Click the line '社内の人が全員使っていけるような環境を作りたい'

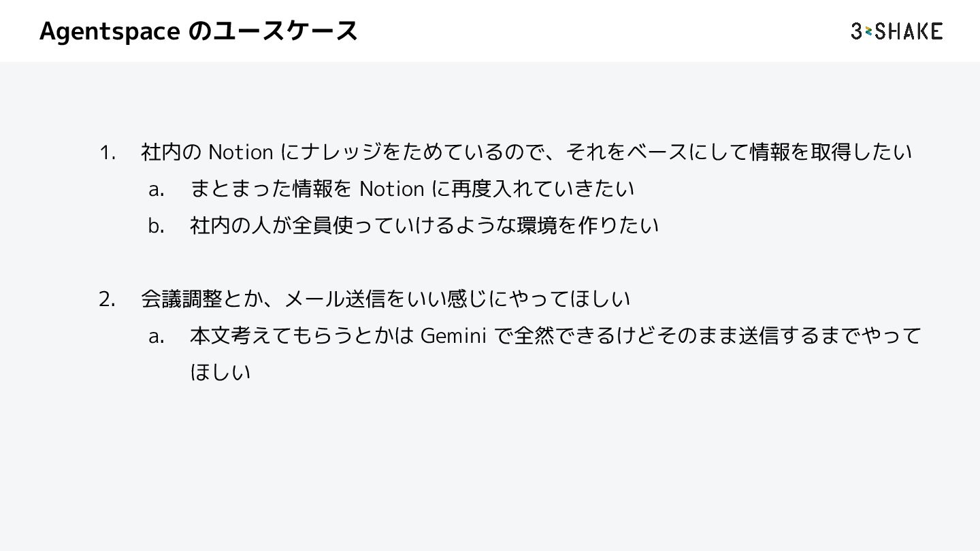[x=424, y=226]
